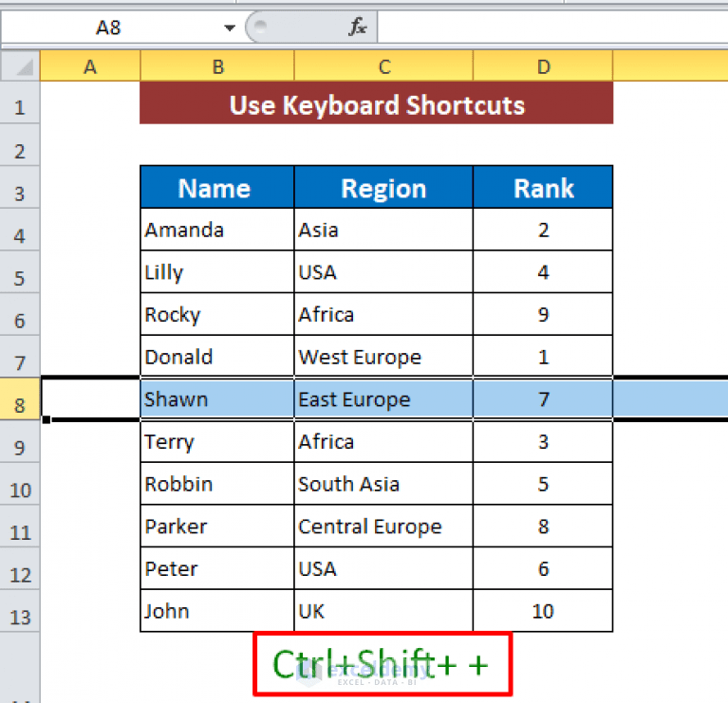This screenshot has width=728, height=703.
Task: Select the cell containing 'Peter'
Action: coord(216,568)
